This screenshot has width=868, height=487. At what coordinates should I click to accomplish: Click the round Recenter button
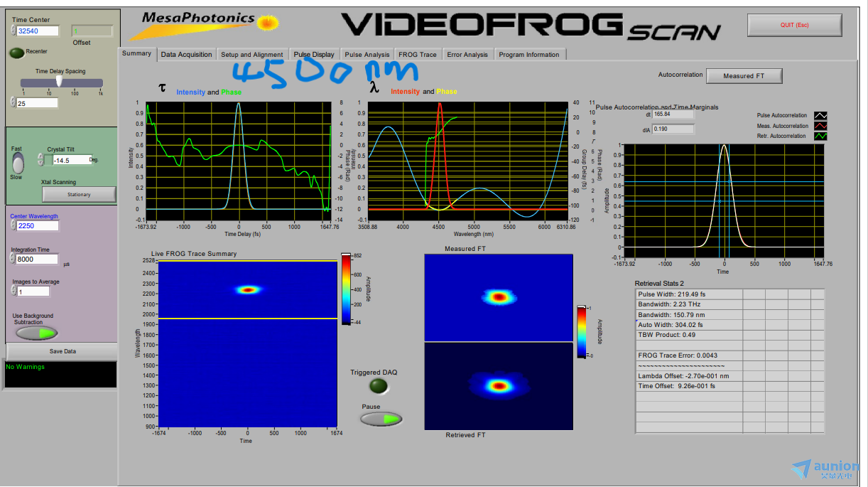pyautogui.click(x=16, y=52)
